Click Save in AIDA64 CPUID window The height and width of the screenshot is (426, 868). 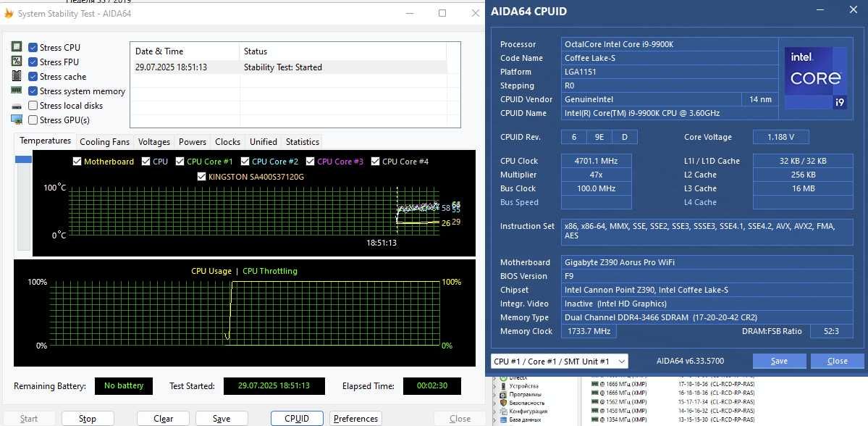pos(779,362)
